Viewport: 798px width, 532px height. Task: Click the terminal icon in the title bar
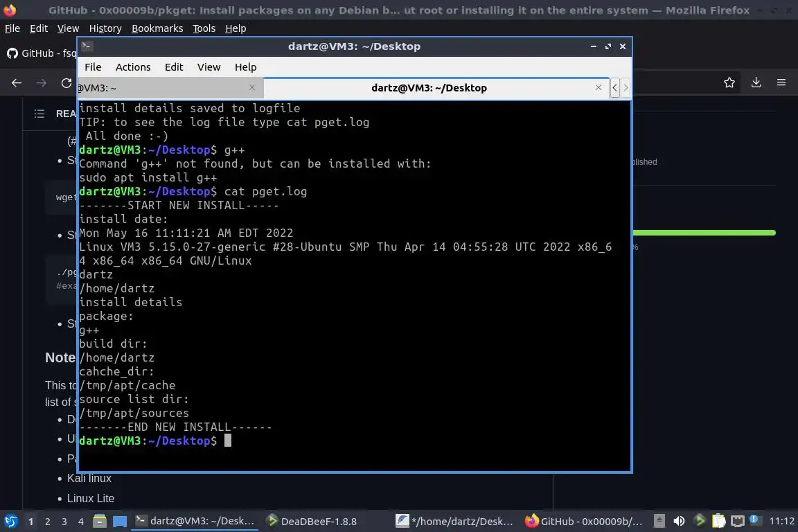coord(87,46)
